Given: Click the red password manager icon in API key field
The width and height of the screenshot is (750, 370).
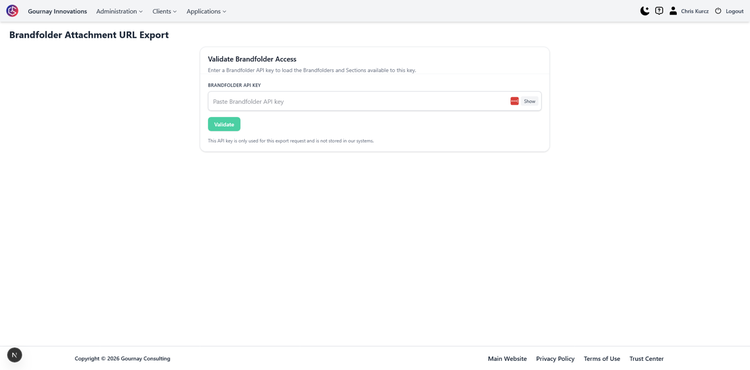Looking at the screenshot, I should (x=514, y=101).
